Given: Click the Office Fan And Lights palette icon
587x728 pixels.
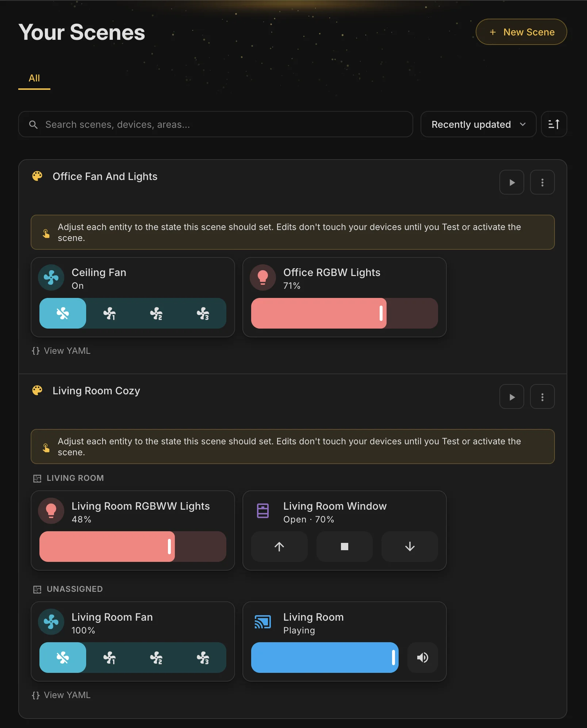Looking at the screenshot, I should pos(37,176).
